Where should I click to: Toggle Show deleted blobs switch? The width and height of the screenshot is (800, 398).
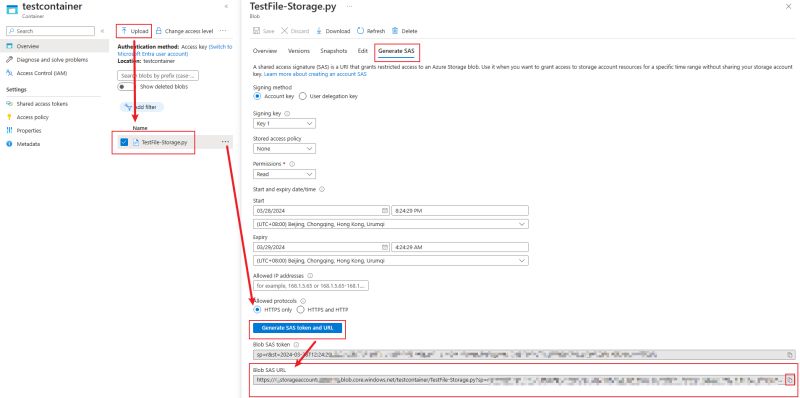[x=126, y=87]
